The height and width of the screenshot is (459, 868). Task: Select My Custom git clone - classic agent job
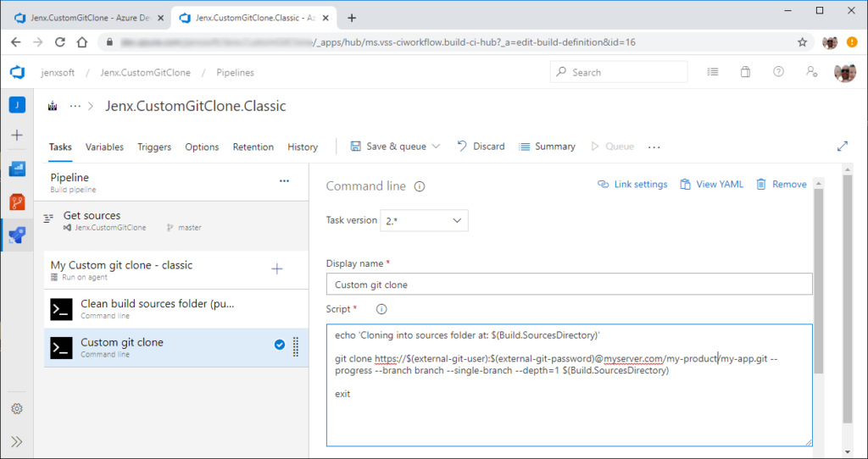176,270
